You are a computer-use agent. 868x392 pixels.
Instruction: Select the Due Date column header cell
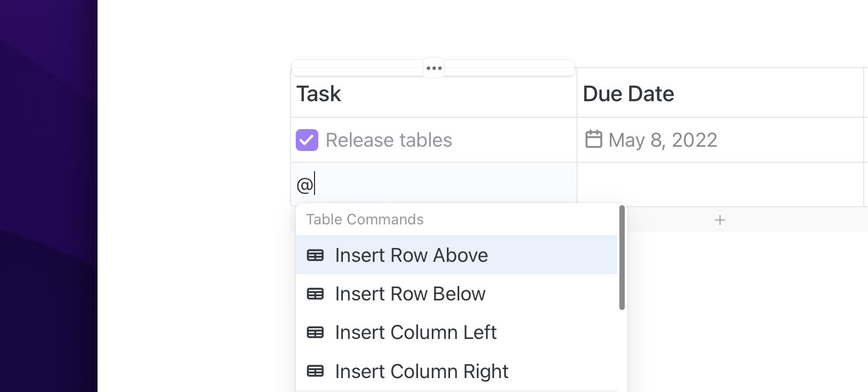[x=720, y=94]
